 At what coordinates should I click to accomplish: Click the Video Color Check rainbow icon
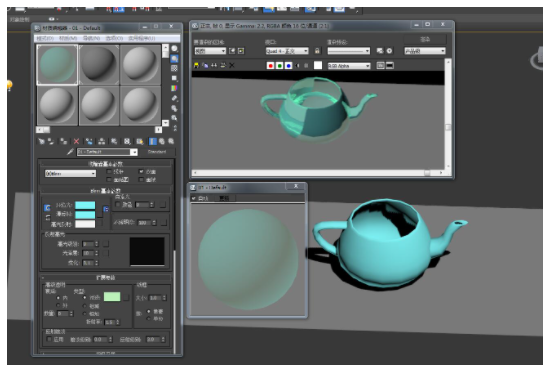[x=174, y=88]
